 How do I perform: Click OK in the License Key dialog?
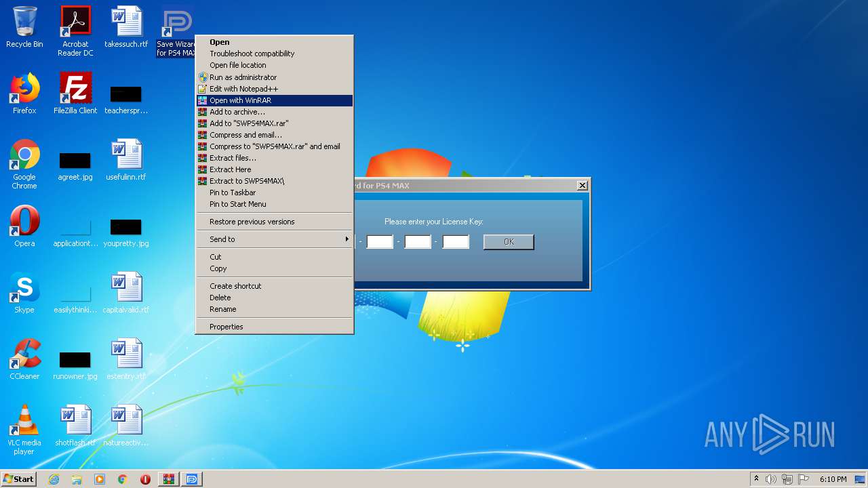point(509,242)
